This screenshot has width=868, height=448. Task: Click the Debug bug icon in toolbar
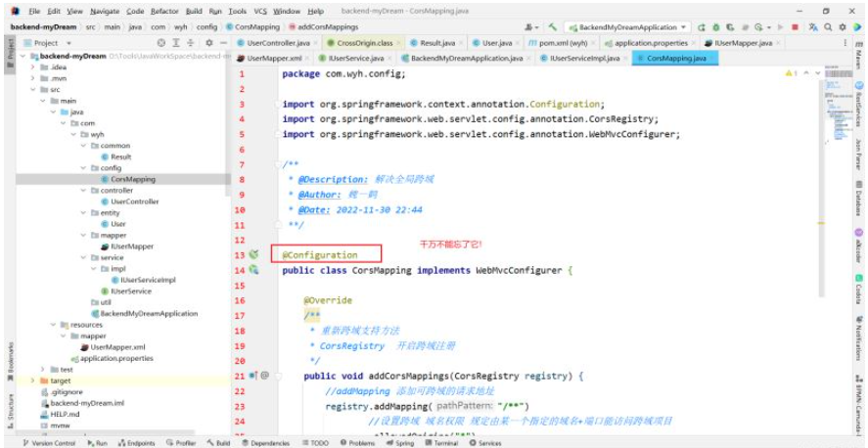(717, 27)
